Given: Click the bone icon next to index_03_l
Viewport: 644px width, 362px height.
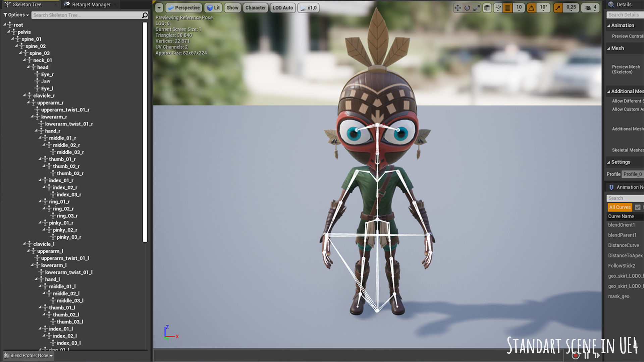Looking at the screenshot, I should [53, 343].
